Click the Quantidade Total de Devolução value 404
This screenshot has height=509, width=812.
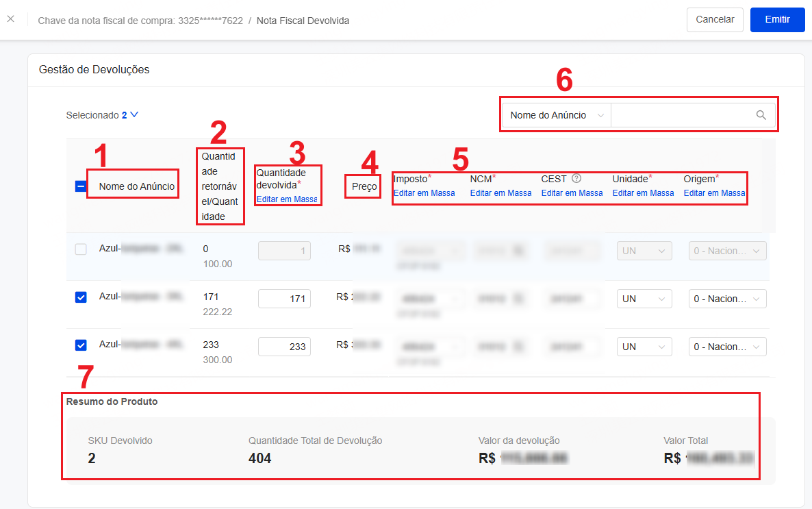[260, 458]
